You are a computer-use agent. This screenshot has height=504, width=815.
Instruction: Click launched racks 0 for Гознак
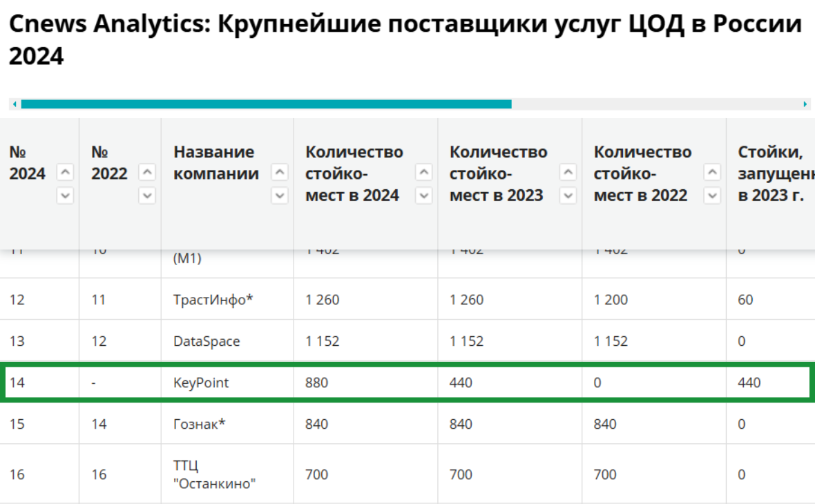tap(742, 424)
